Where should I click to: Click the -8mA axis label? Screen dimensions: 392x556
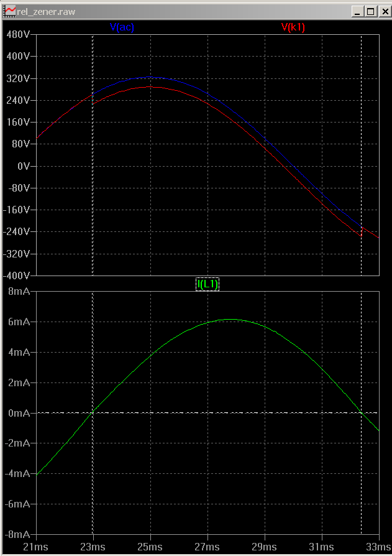[18, 534]
